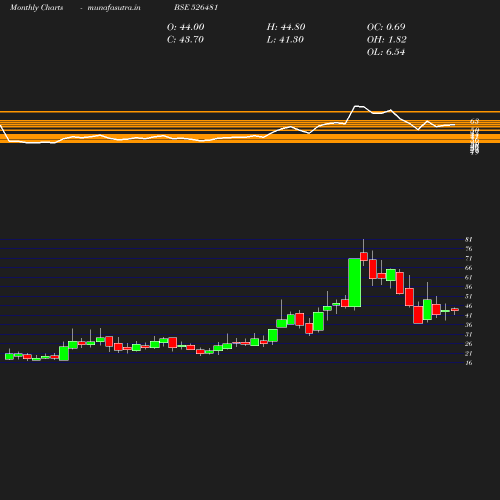Click the open value O: 44.00
This screenshot has width=500, height=500.
point(186,27)
